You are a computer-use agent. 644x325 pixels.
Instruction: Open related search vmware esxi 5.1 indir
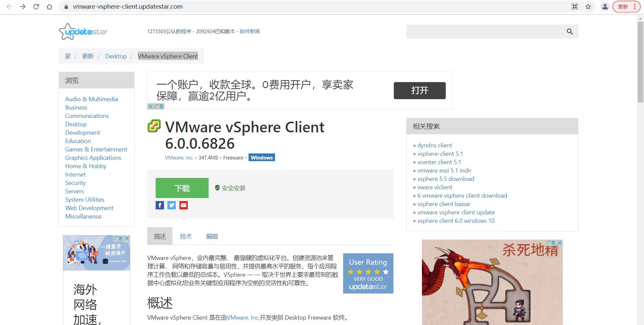[x=444, y=171]
